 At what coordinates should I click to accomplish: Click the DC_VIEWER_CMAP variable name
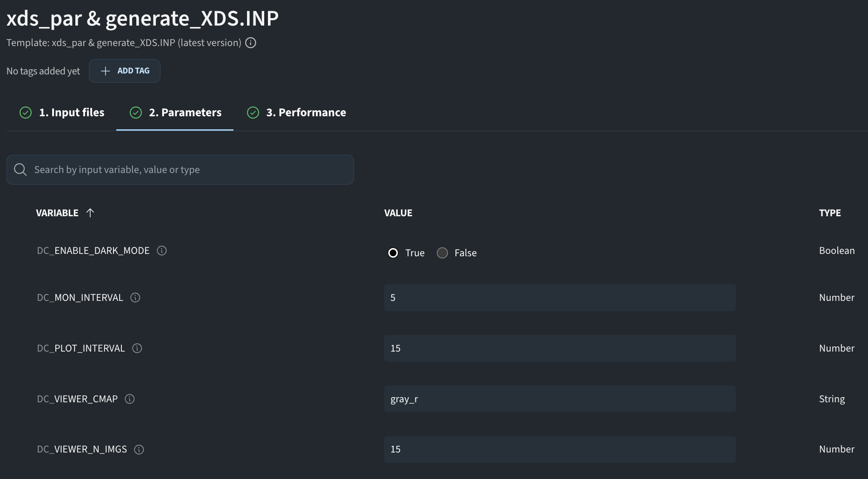pyautogui.click(x=77, y=399)
